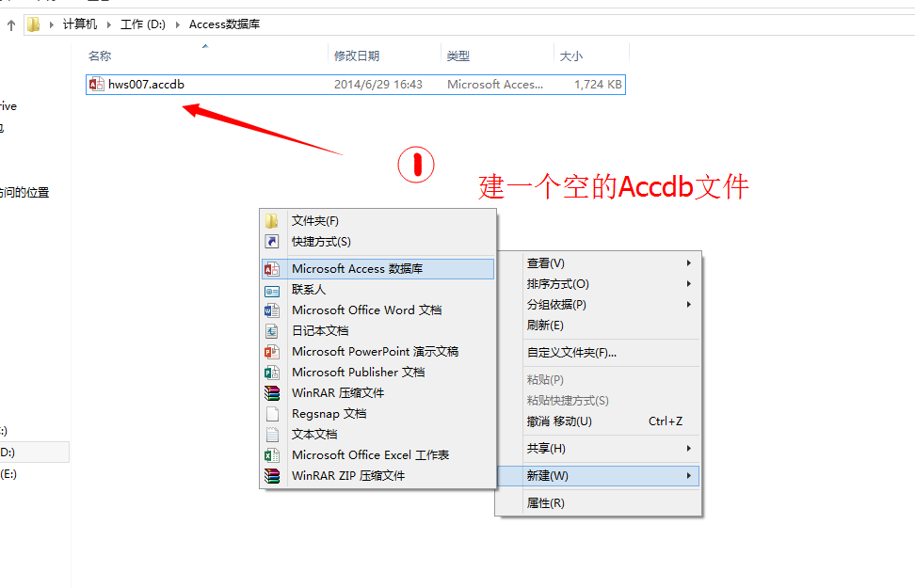Expand the 共享(H) submenu arrow
Screen dimensions: 915x588
click(x=689, y=449)
